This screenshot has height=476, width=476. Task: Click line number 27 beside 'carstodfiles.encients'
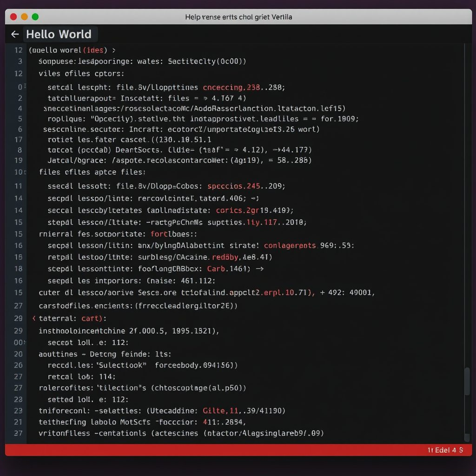tap(18, 306)
